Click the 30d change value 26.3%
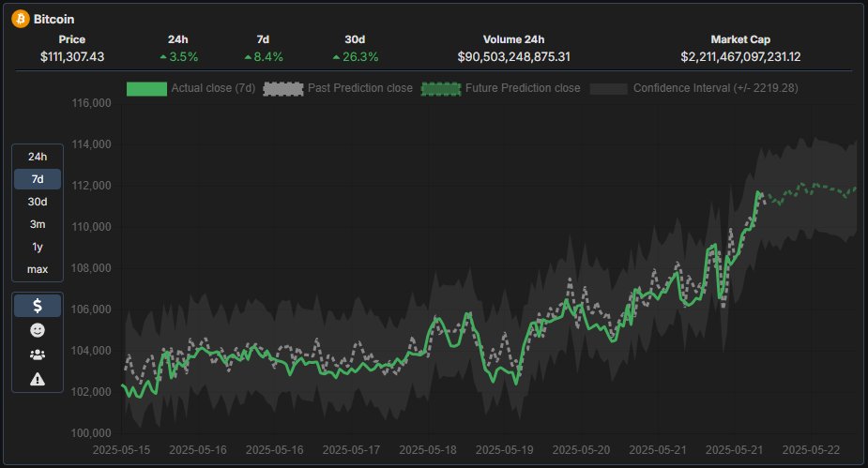Viewport: 868px width, 468px height. click(360, 57)
